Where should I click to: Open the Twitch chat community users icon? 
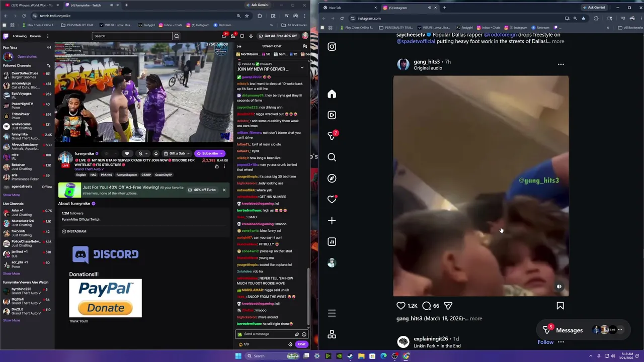point(305,46)
